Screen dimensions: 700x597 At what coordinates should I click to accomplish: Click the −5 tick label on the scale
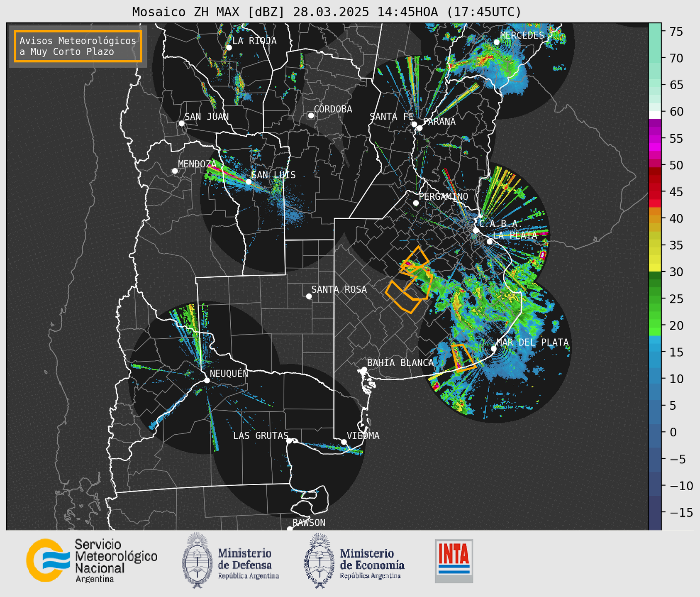[678, 459]
